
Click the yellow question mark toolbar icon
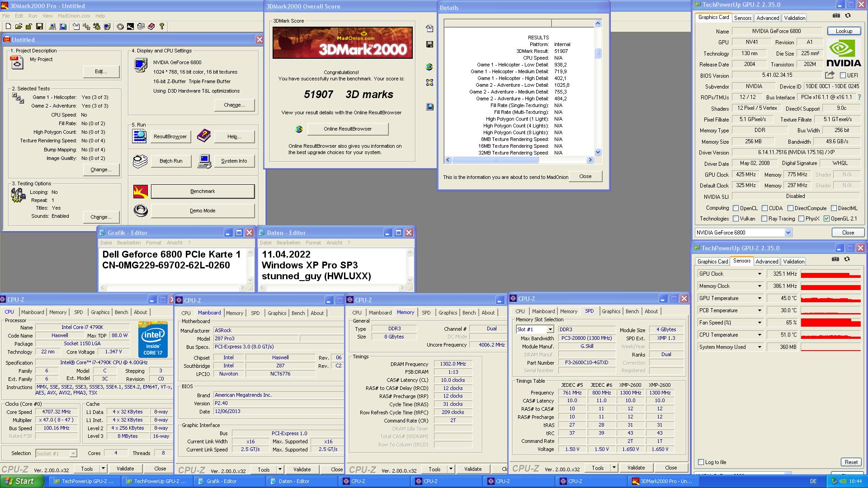[162, 27]
